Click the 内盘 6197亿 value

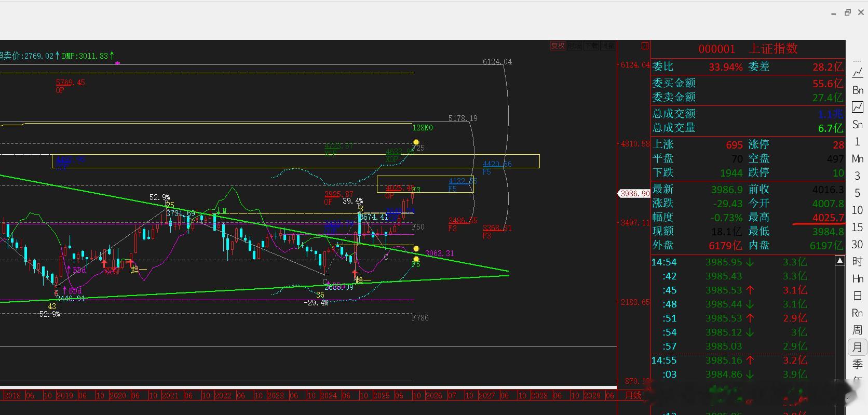827,246
